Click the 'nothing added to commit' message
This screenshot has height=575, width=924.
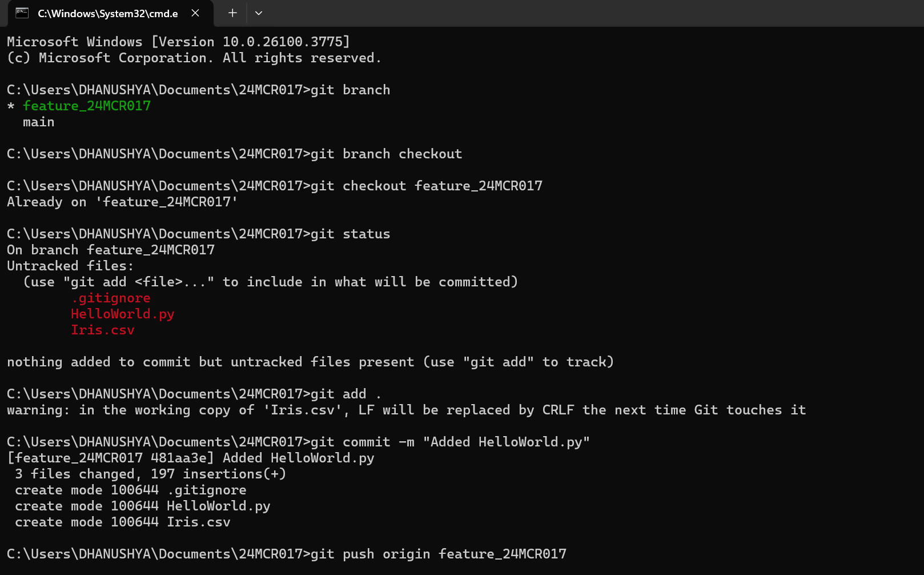point(310,362)
